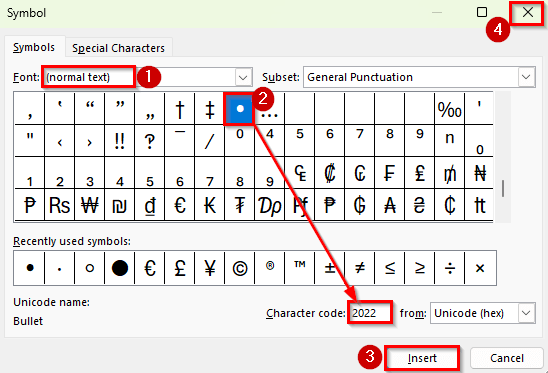Maximize the Symbol dialog window

click(x=482, y=12)
